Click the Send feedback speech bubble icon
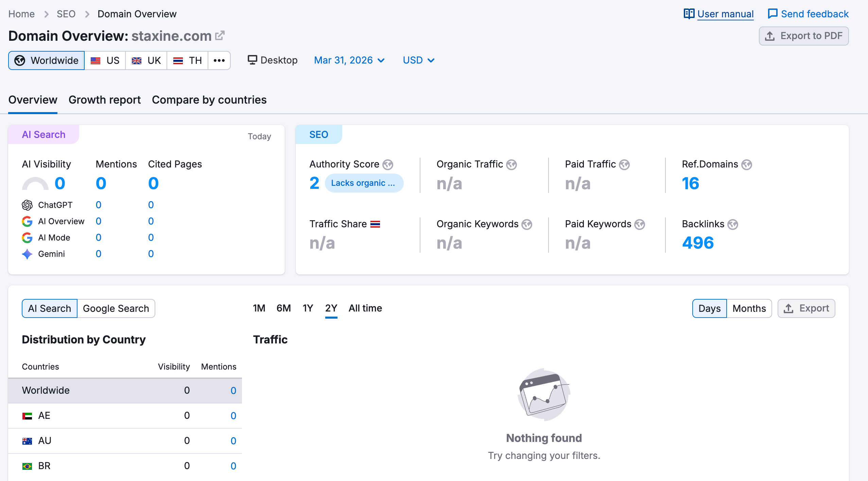The height and width of the screenshot is (481, 868). tap(772, 14)
